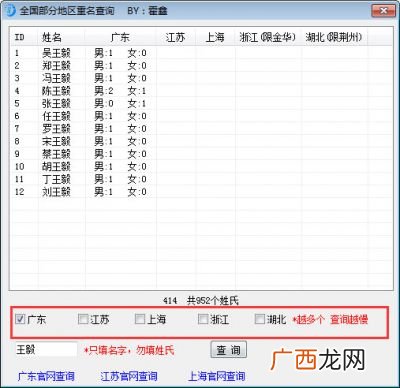
Task: Click ID cell 10
Action: click(x=19, y=166)
